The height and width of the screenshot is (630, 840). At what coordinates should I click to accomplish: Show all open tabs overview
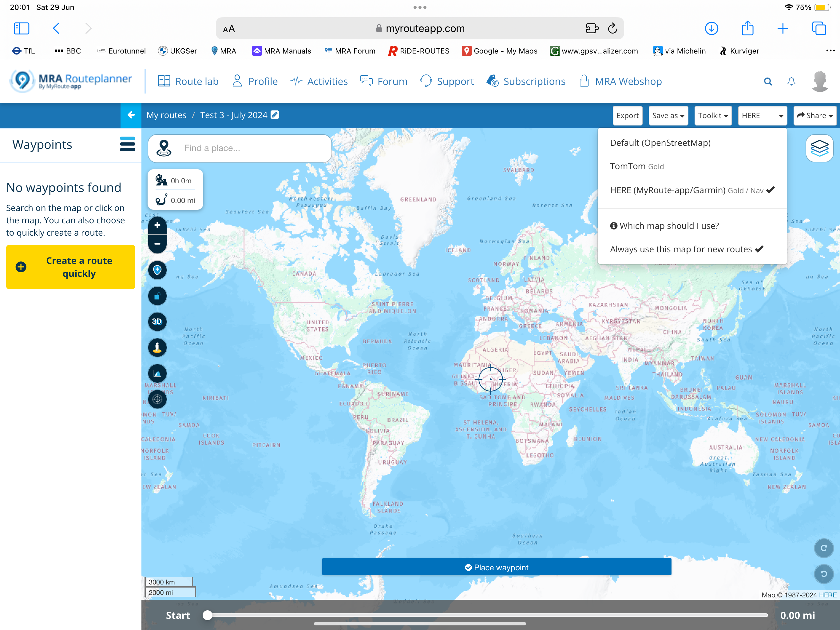tap(819, 29)
